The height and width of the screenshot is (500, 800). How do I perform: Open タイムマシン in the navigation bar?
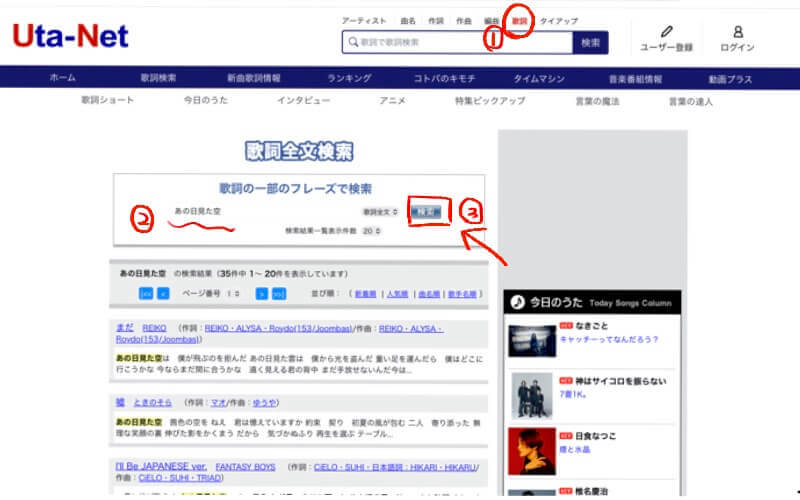pos(539,79)
